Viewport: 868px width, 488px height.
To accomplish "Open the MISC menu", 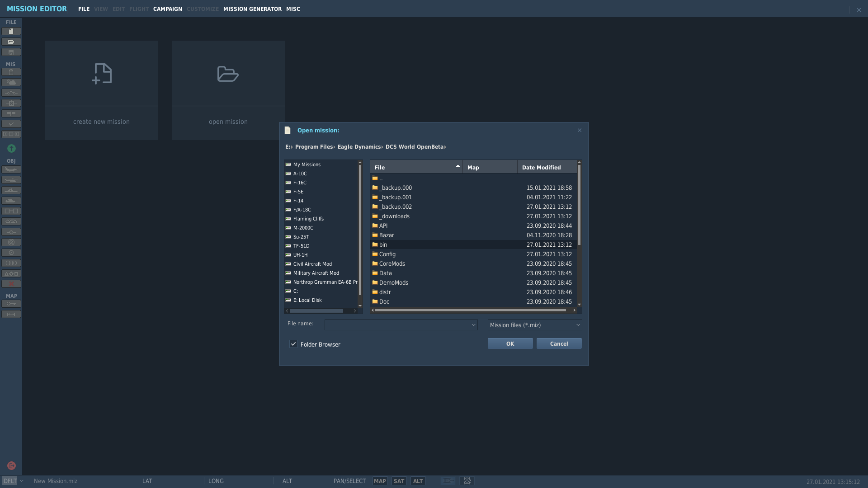I will coord(293,9).
